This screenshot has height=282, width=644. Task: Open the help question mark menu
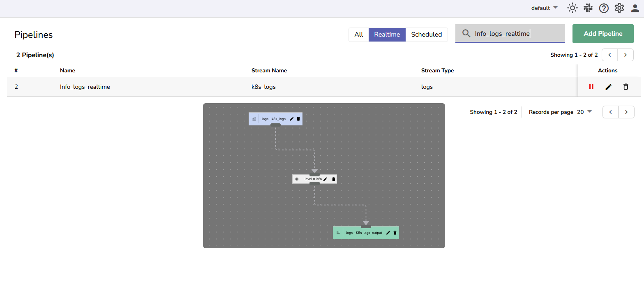tap(603, 8)
